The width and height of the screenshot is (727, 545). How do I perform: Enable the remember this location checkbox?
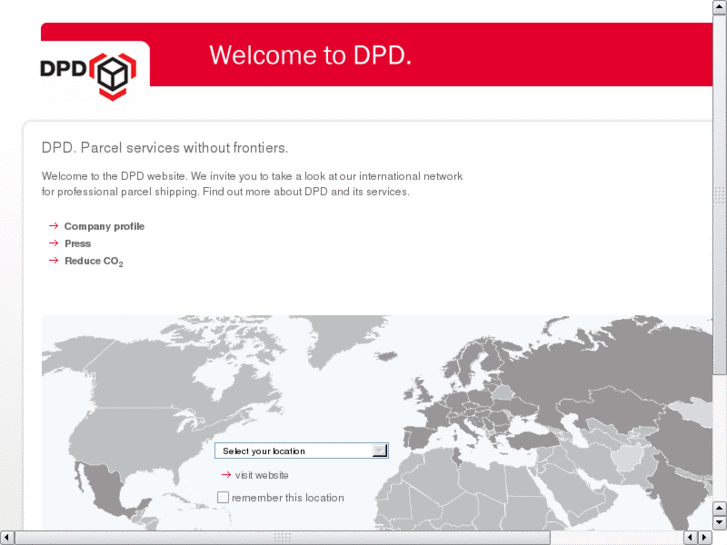(223, 497)
